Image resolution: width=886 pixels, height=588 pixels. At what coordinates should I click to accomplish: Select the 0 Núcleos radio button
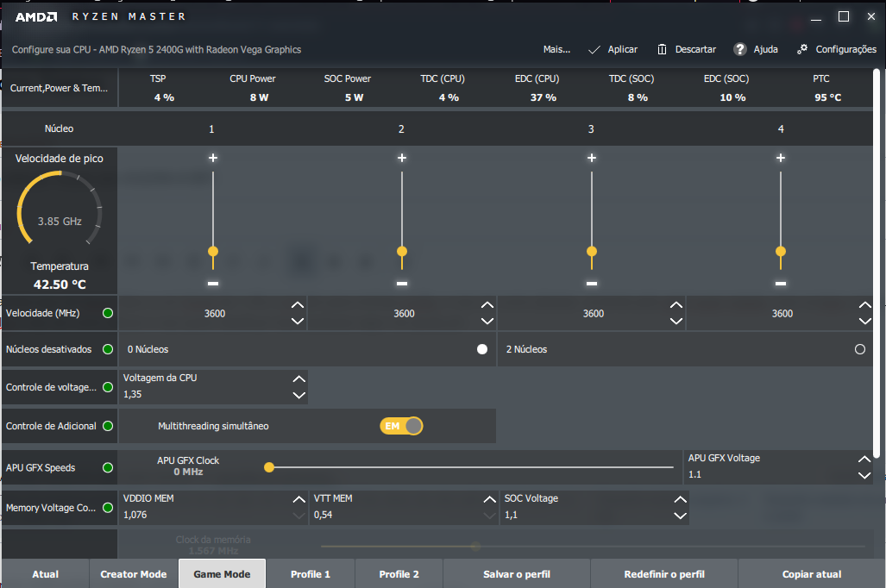tap(482, 349)
